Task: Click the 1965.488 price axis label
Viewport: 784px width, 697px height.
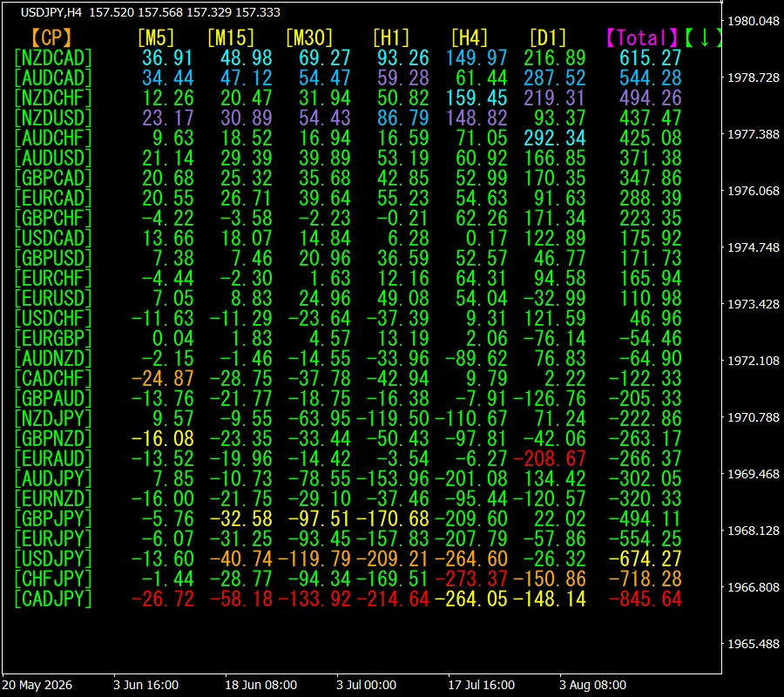Action: coord(754,644)
